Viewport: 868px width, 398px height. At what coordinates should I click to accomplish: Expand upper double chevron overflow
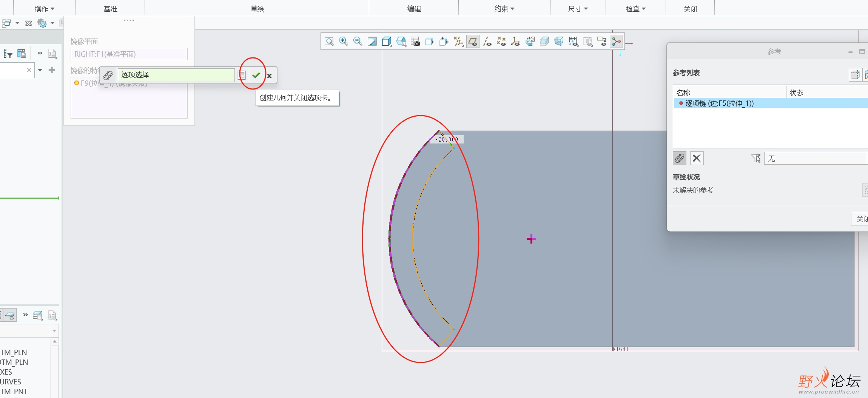point(40,53)
